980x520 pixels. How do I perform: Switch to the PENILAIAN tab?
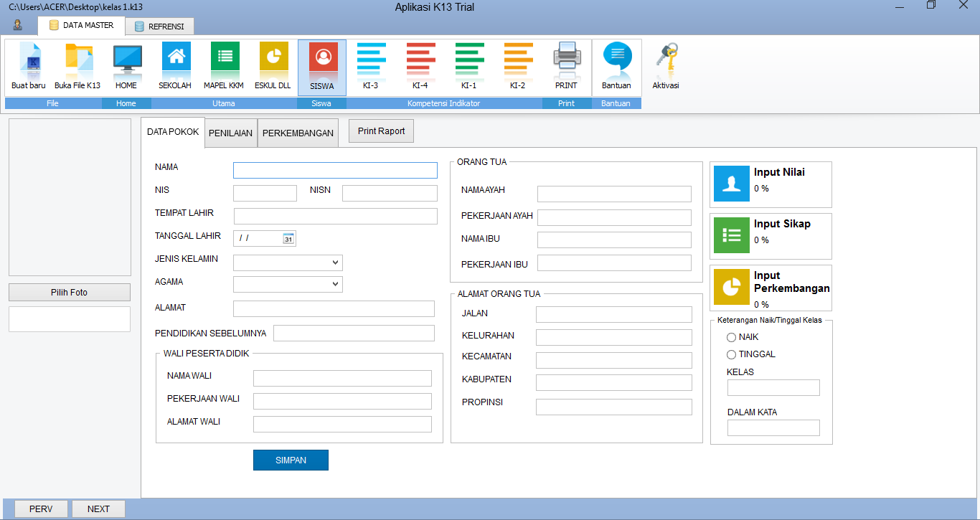[x=230, y=133]
